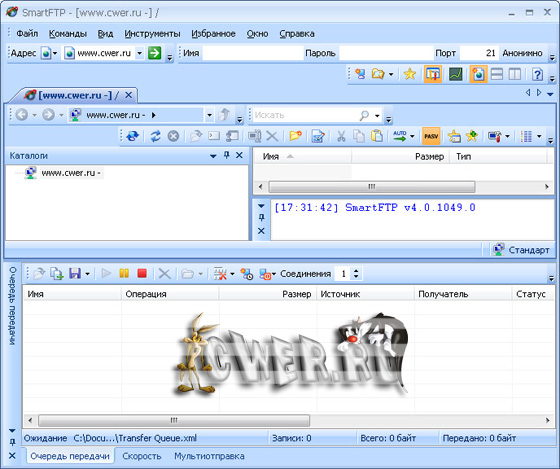This screenshot has height=469, width=560.
Task: Expand the www.cwer.ru address dropdown
Action: pyautogui.click(x=140, y=53)
